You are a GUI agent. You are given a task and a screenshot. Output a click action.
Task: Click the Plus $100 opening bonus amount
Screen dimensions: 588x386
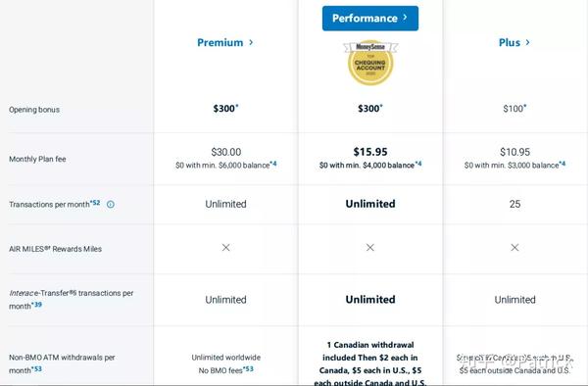514,109
